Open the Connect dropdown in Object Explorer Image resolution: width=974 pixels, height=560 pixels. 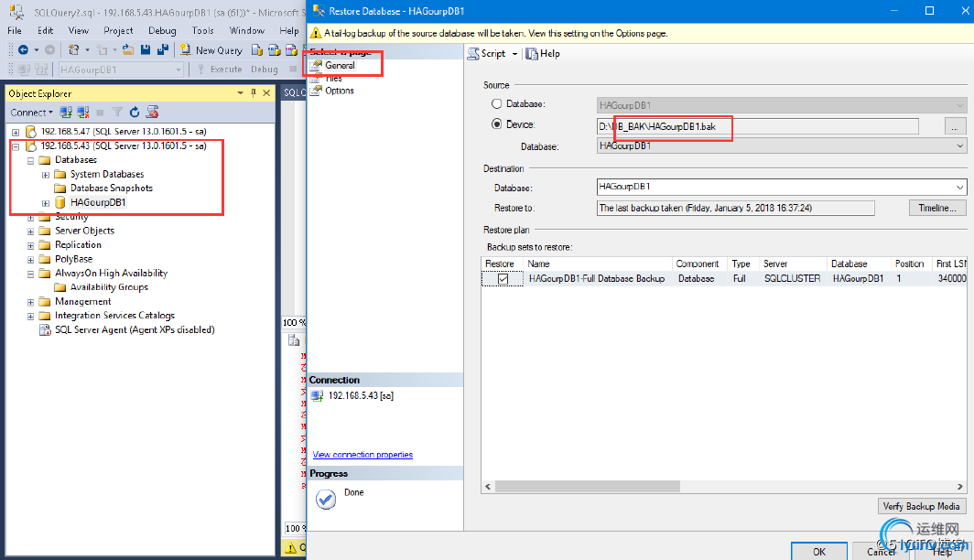[x=32, y=113]
